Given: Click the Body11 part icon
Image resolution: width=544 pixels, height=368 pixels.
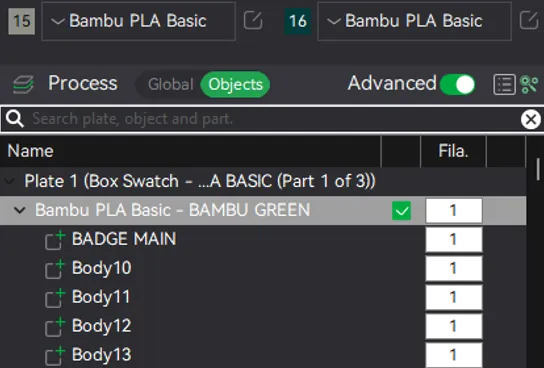Looking at the screenshot, I should pyautogui.click(x=55, y=298).
